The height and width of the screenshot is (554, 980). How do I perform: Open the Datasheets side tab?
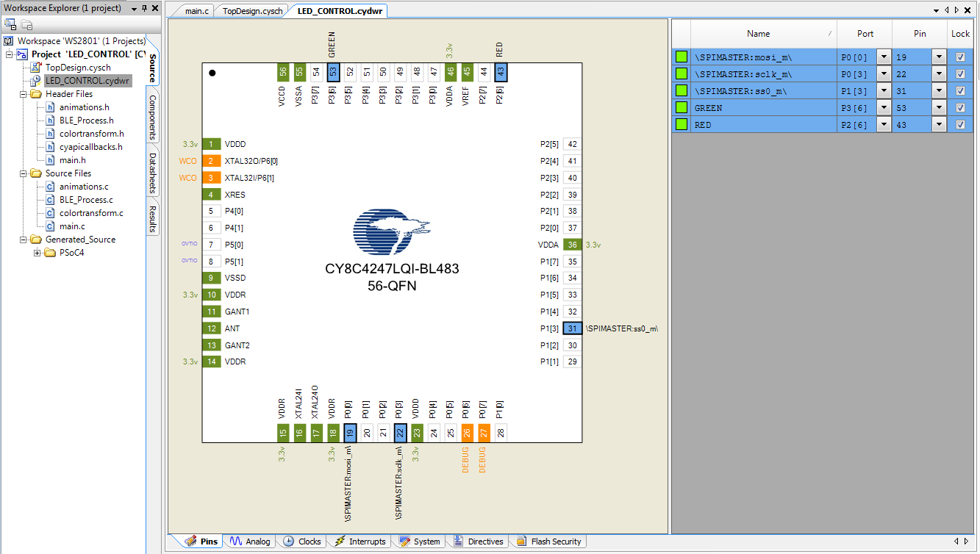click(x=153, y=173)
